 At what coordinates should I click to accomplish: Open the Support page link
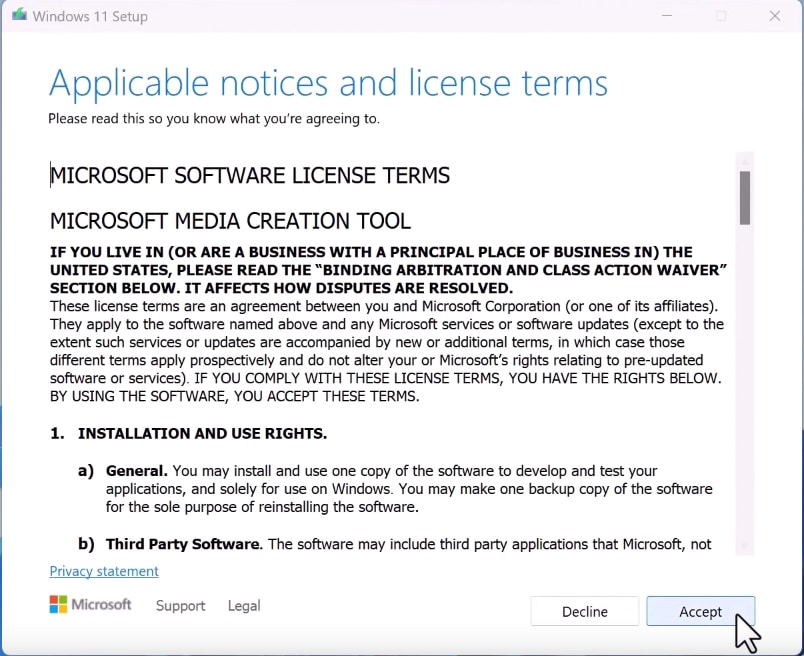180,606
